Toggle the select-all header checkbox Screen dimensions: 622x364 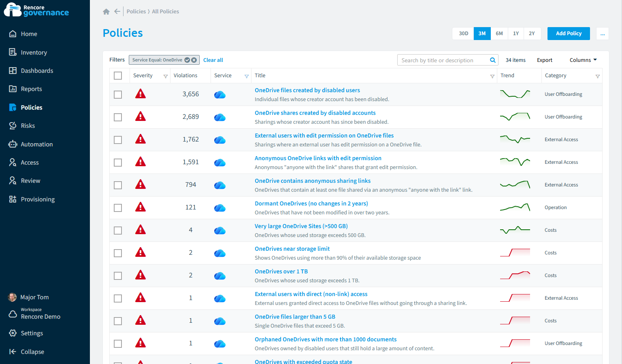point(118,76)
